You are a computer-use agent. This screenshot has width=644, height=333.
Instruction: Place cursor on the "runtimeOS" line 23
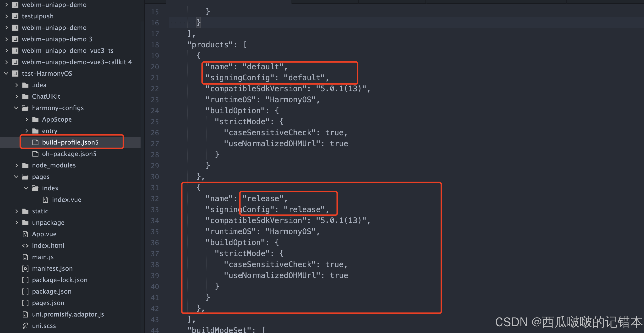pos(262,100)
